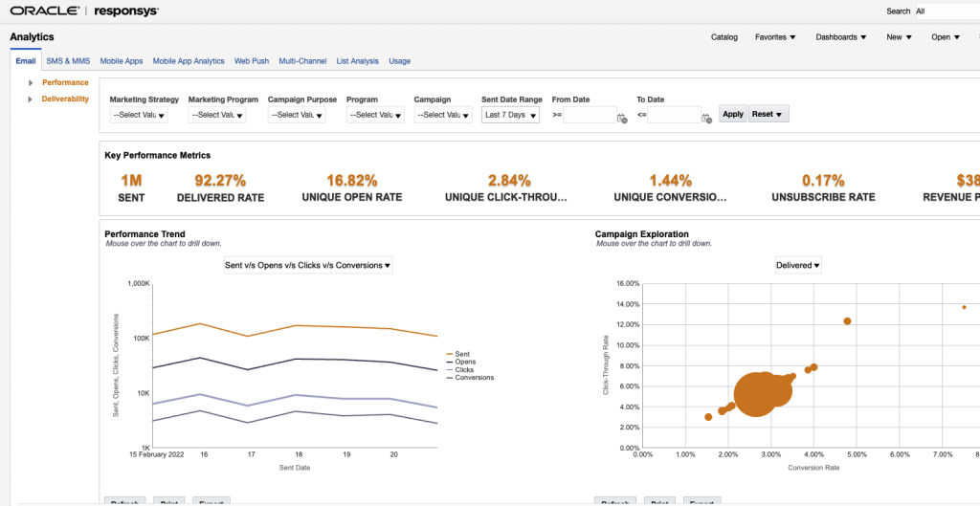Viewport: 980px width, 506px height.
Task: Click the Opens legend entry
Action: (460, 362)
